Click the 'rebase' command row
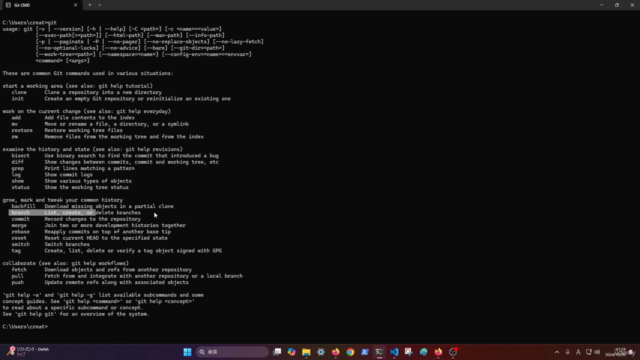Image resolution: width=640 pixels, height=360 pixels. point(91,232)
